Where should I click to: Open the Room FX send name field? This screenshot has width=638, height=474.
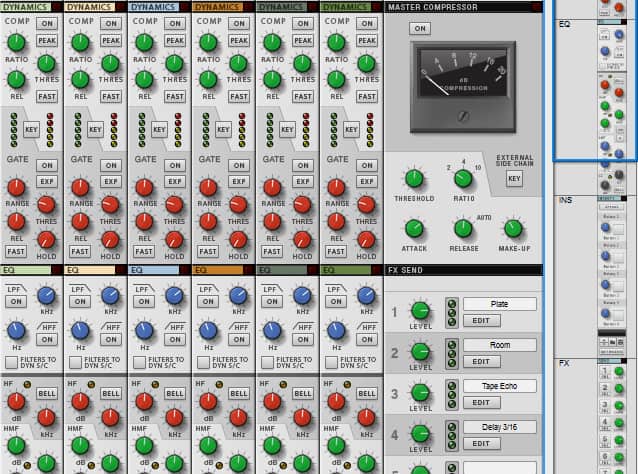tap(499, 344)
